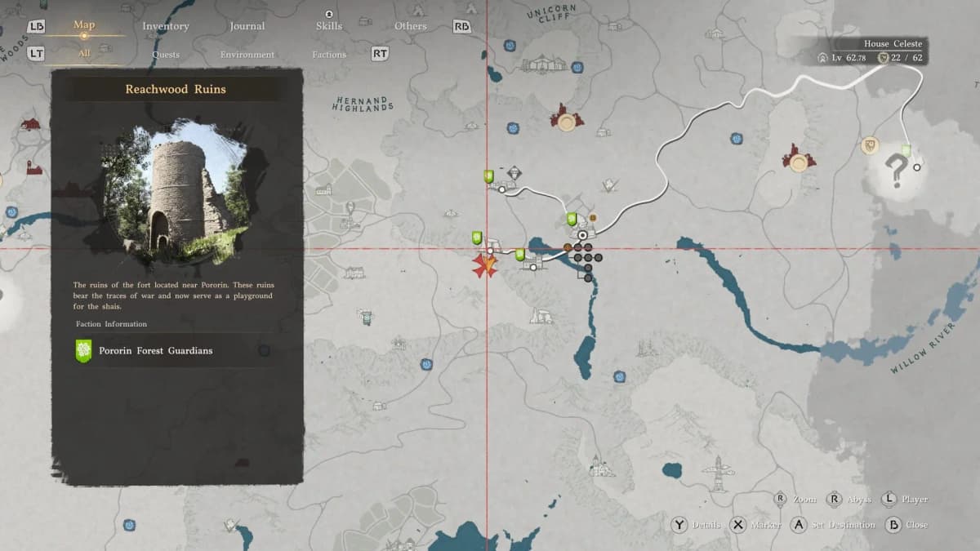The image size is (980, 551).
Task: Switch to the Journal tab
Action: pyautogui.click(x=247, y=26)
